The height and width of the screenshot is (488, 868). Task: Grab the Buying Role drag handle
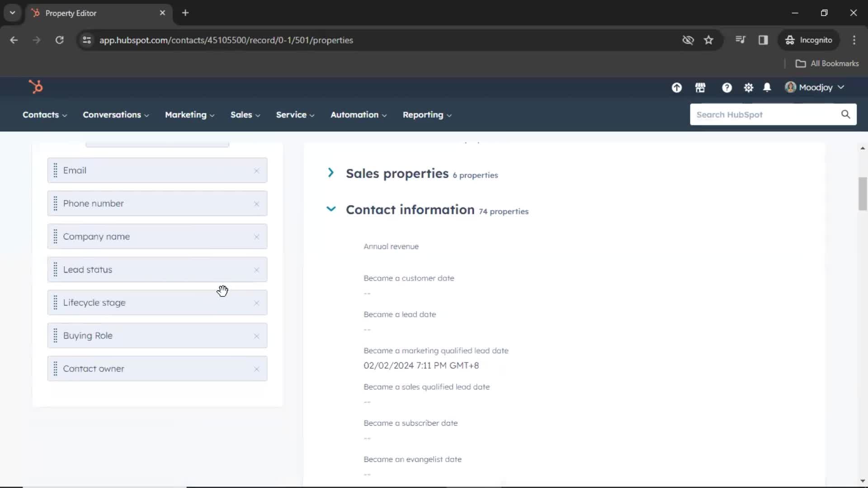[55, 335]
